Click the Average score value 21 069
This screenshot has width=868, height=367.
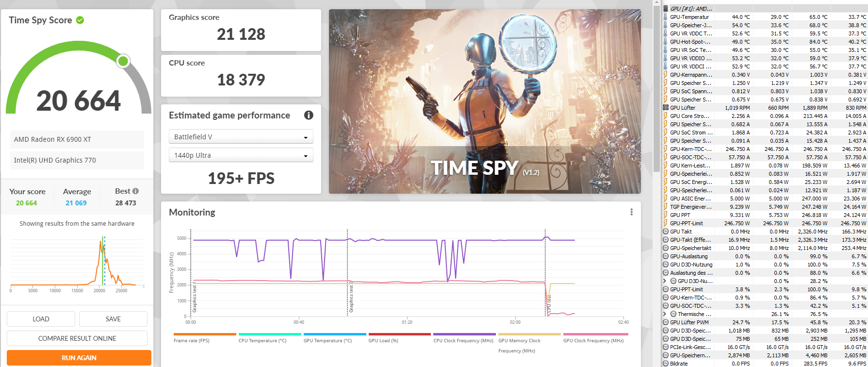click(x=76, y=203)
